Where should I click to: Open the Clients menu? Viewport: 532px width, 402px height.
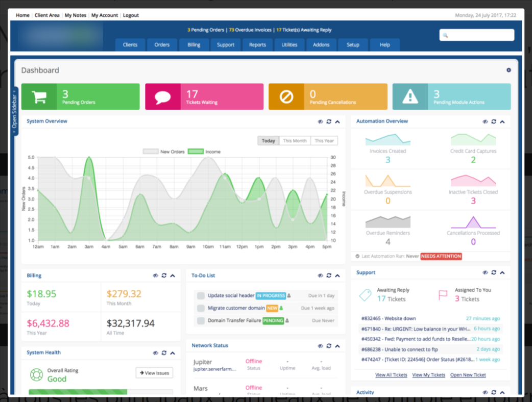click(x=130, y=45)
